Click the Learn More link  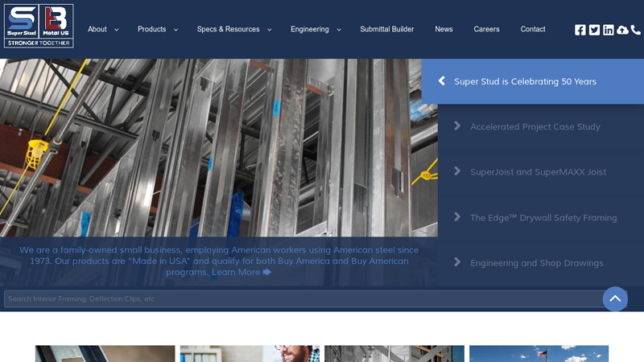[241, 272]
